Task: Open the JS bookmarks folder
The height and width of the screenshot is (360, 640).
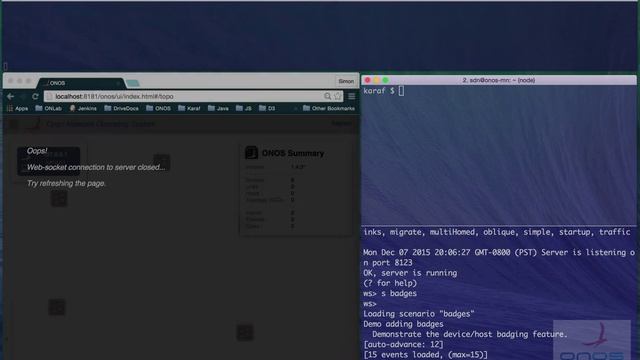Action: [244, 108]
